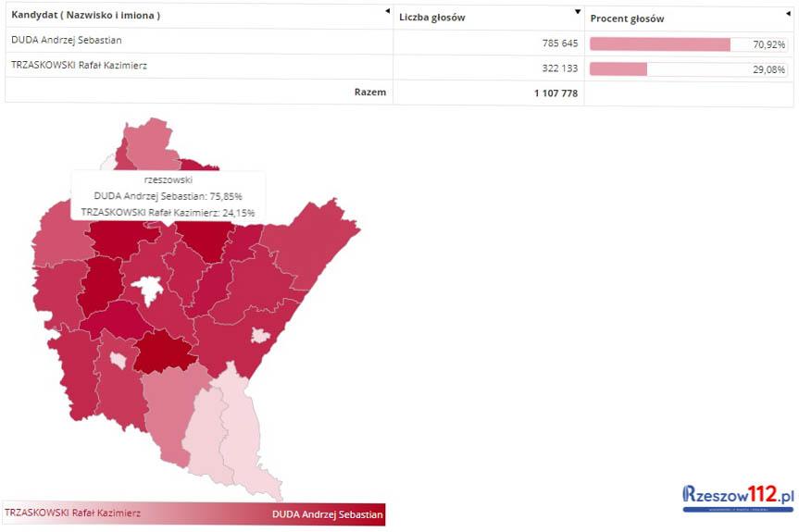
Task: Click the northernmost pink county on the map
Action: (148, 143)
